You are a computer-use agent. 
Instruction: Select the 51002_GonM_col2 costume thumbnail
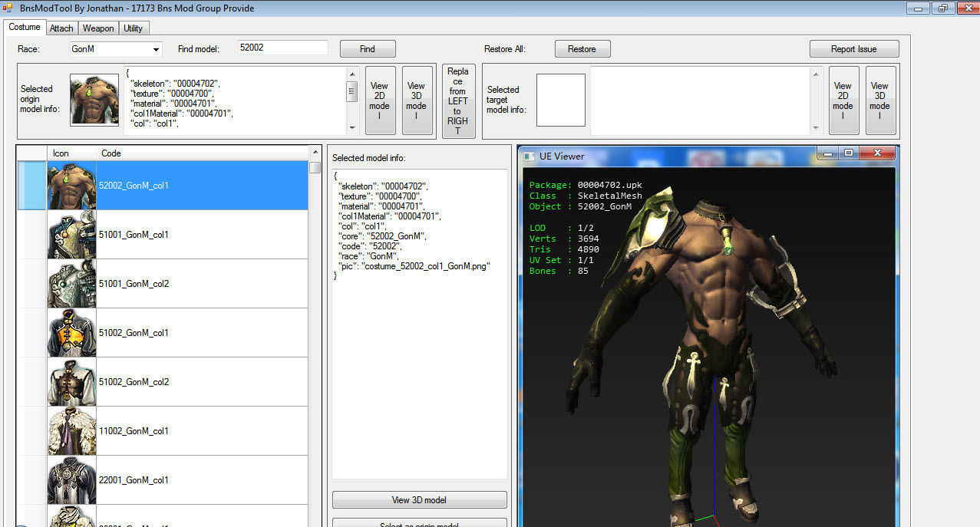pos(71,382)
